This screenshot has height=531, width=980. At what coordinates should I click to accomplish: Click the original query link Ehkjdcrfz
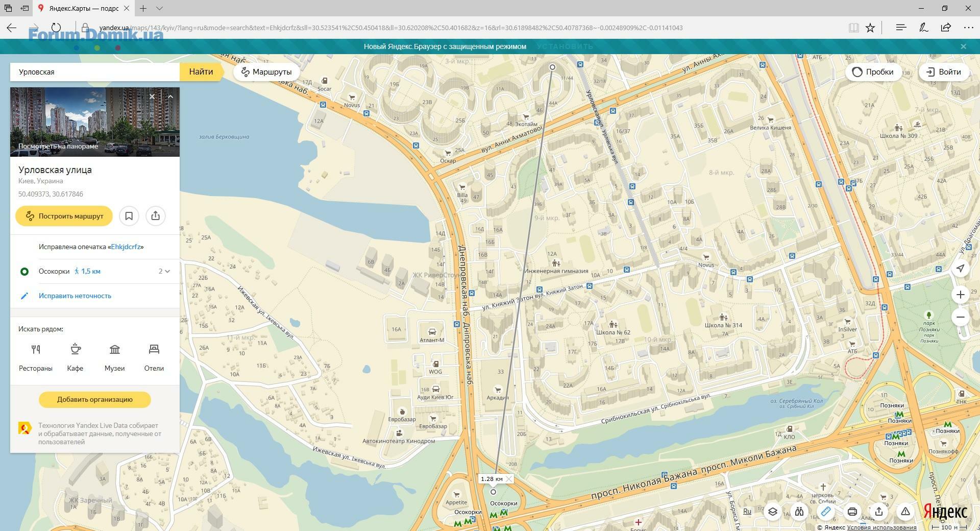(126, 247)
